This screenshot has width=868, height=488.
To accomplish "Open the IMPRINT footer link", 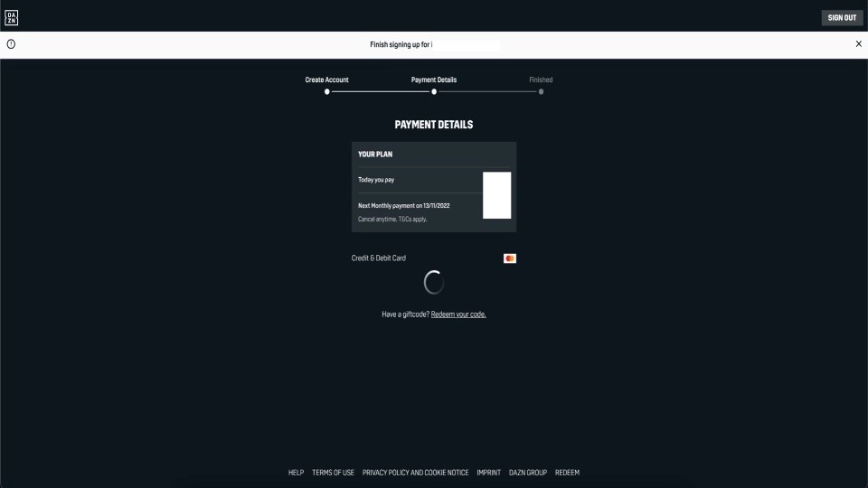I will click(x=488, y=473).
